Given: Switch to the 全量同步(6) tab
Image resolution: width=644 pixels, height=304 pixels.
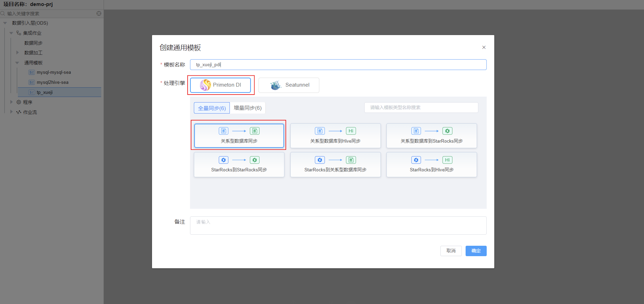Looking at the screenshot, I should click(x=212, y=108).
